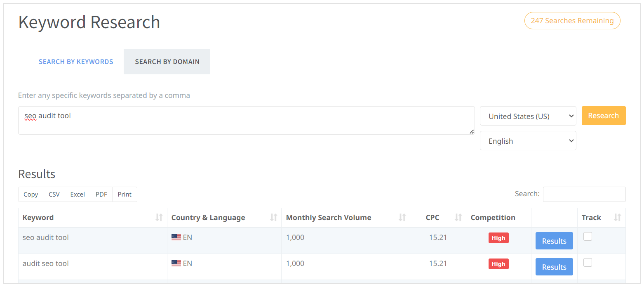Click the keywords text area
The width and height of the screenshot is (644, 287).
(246, 120)
